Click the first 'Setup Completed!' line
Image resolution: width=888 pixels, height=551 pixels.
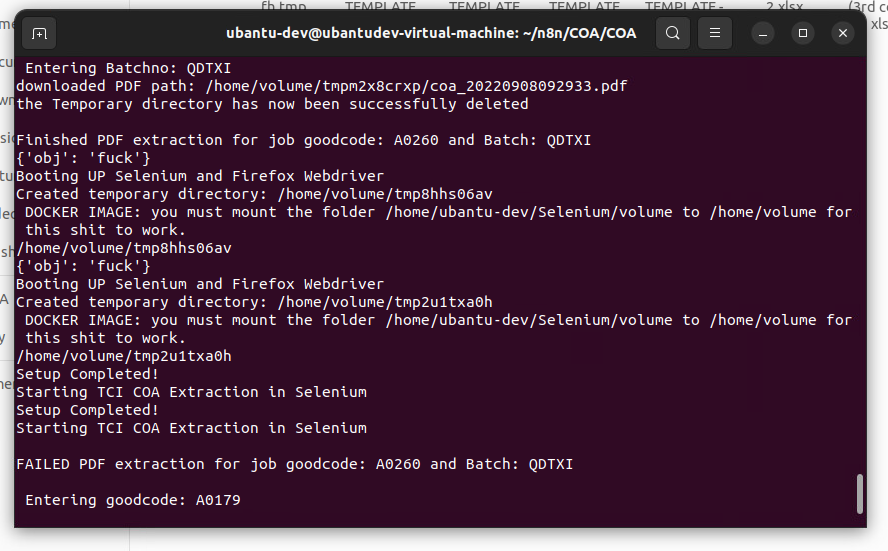[x=87, y=374]
